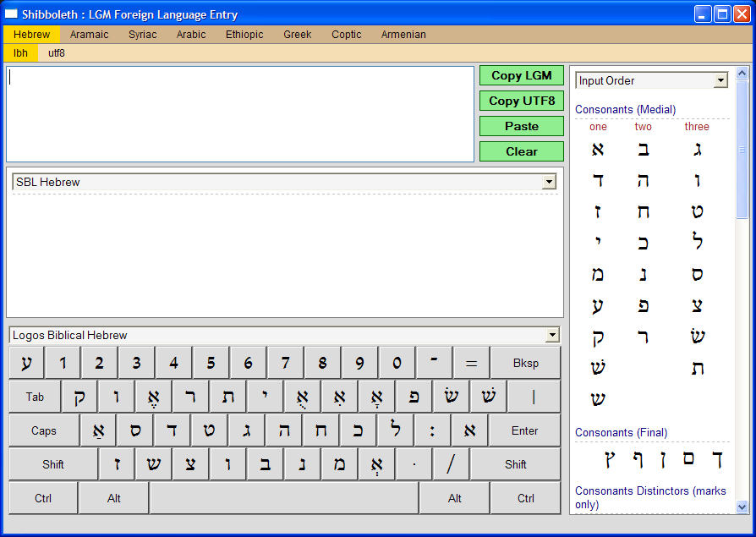Insert mem from the Consonants (Medial) palette
The height and width of the screenshot is (537, 756).
coord(598,274)
